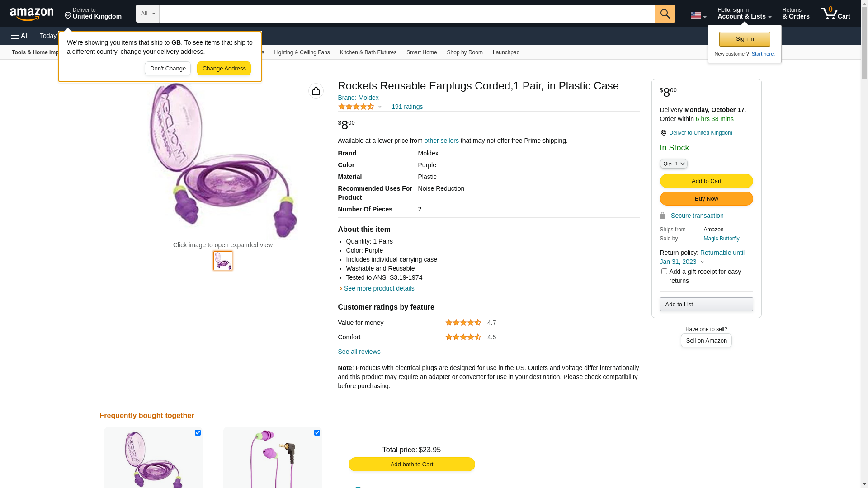This screenshot has height=488, width=868.
Task: Open the search category All dropdown
Action: tap(148, 14)
